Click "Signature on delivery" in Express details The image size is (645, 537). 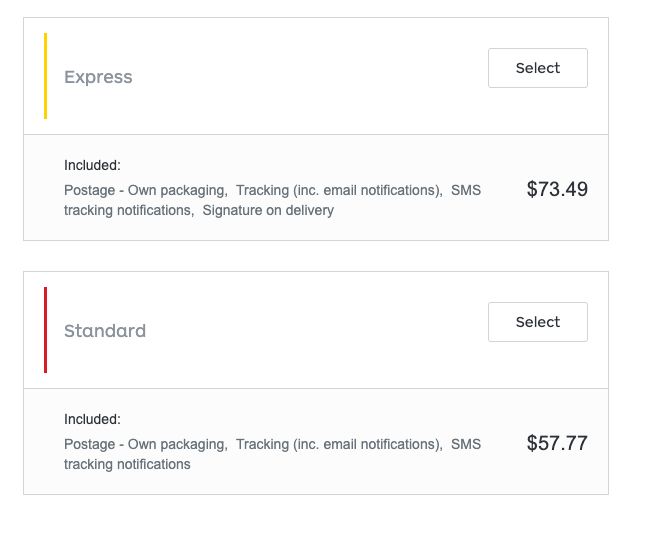click(268, 210)
